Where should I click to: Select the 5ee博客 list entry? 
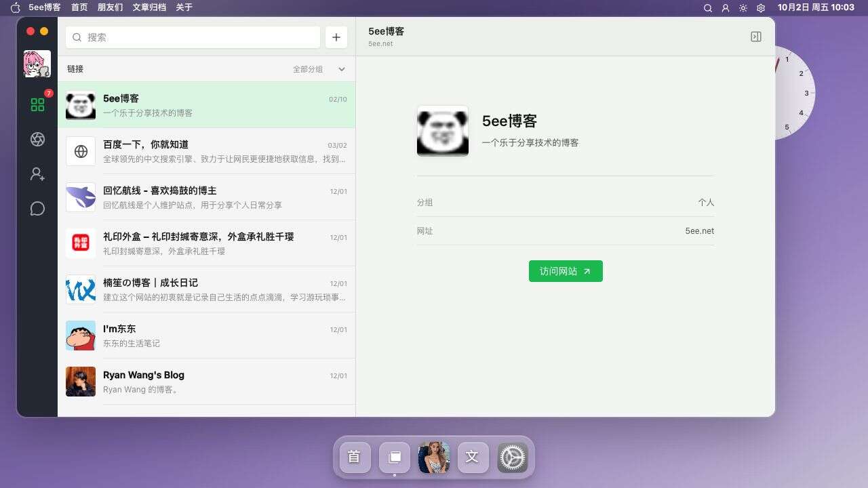pos(206,105)
